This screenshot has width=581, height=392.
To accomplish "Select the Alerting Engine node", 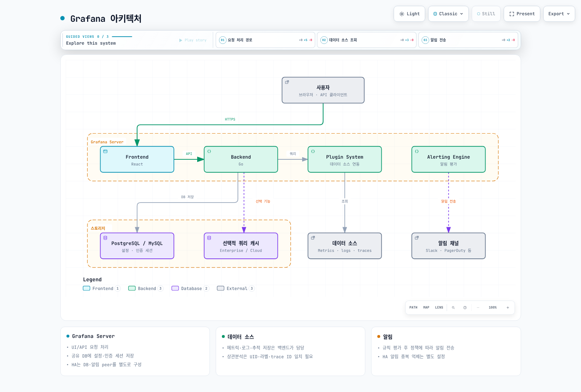I will (x=448, y=159).
